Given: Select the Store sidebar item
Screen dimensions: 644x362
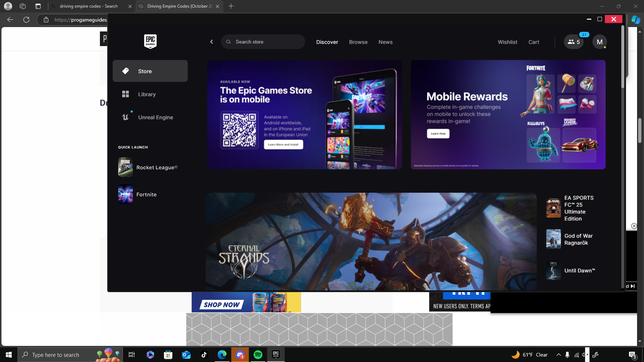Looking at the screenshot, I should 150,71.
